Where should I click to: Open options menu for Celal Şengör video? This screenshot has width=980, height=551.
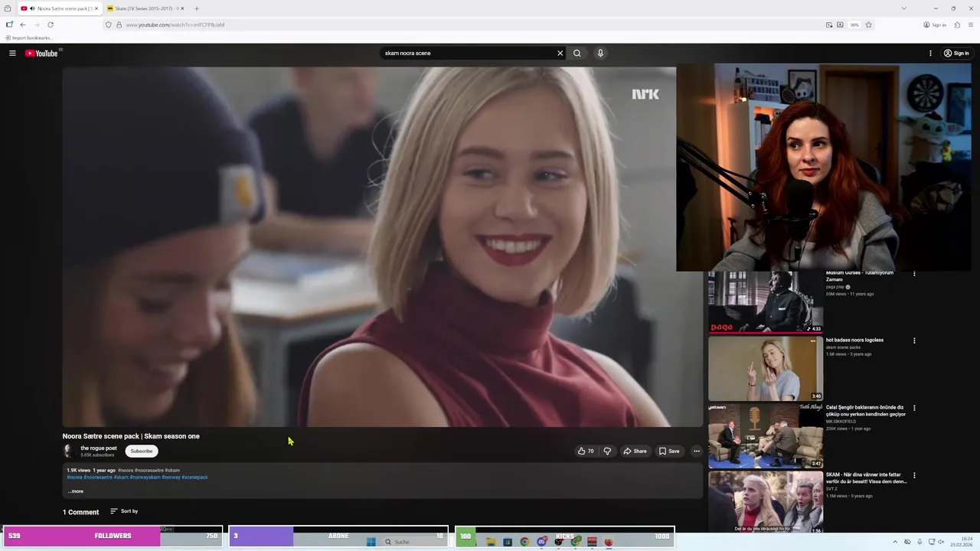point(913,408)
